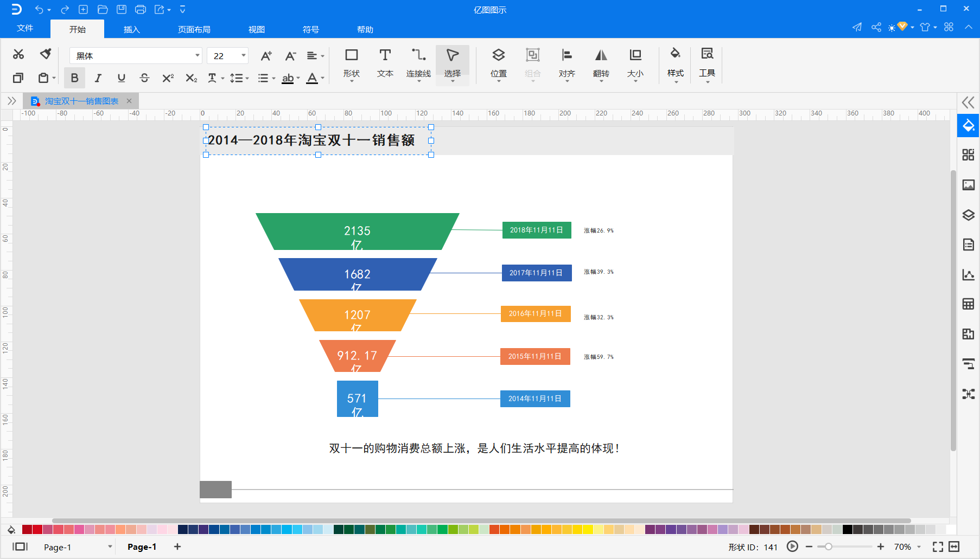Open the Tools search icon
The width and height of the screenshot is (980, 559).
(707, 64)
